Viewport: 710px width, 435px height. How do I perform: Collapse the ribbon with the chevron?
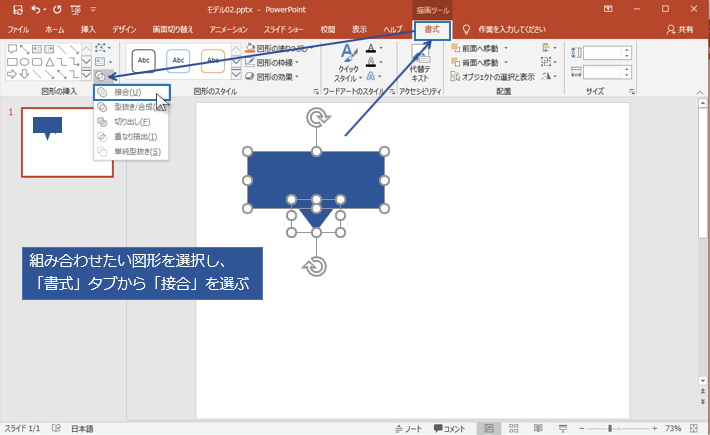click(x=700, y=92)
